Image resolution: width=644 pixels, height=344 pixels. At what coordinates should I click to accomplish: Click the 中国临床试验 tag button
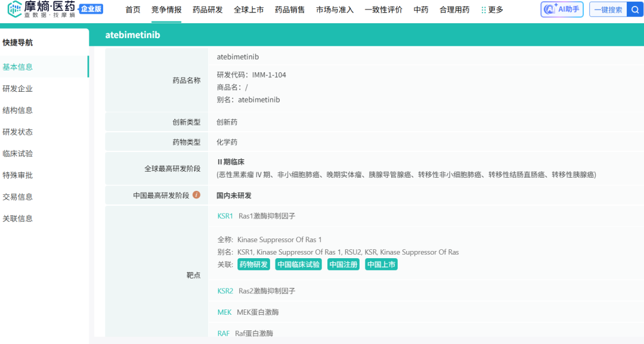pos(298,264)
